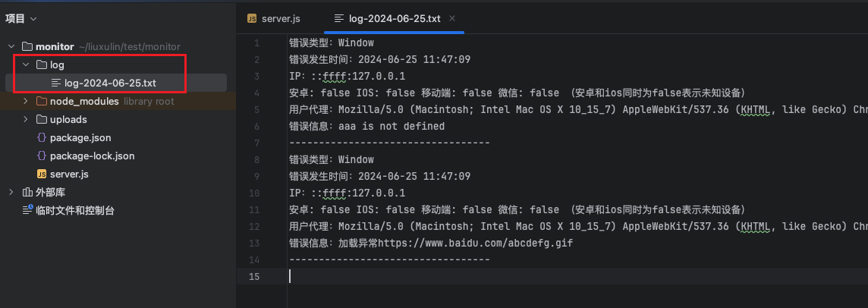Image resolution: width=868 pixels, height=308 pixels.
Task: Click the monitor project folder icon
Action: click(27, 47)
